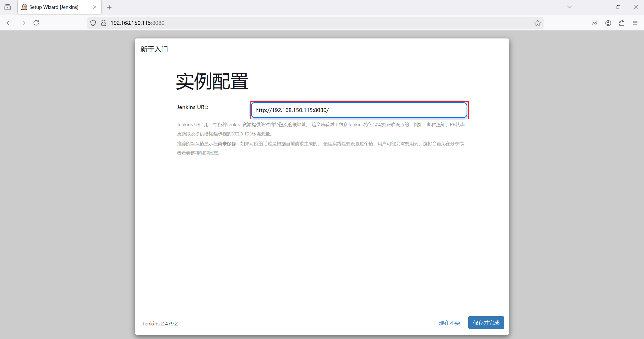Close the Firefox window

[635, 7]
